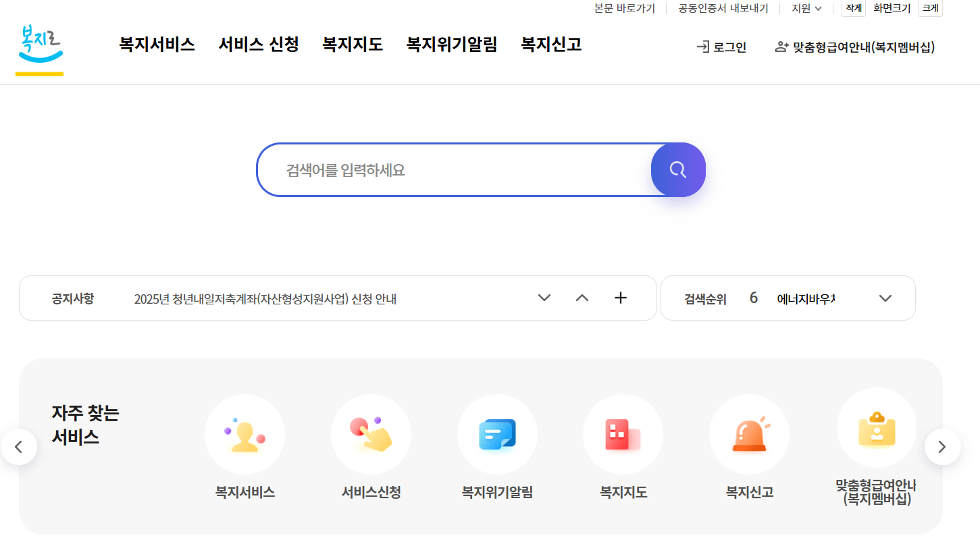Click the notice previous arrow chevron
The width and height of the screenshot is (980, 542).
tap(582, 298)
